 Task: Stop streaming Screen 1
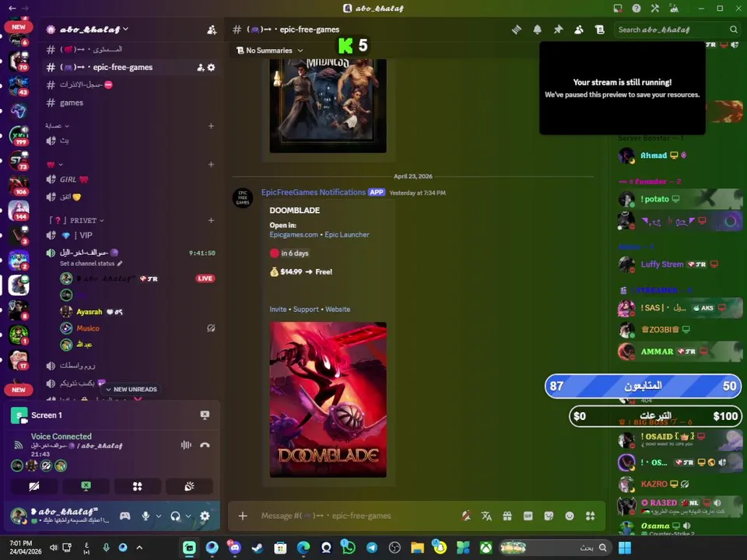pyautogui.click(x=205, y=415)
